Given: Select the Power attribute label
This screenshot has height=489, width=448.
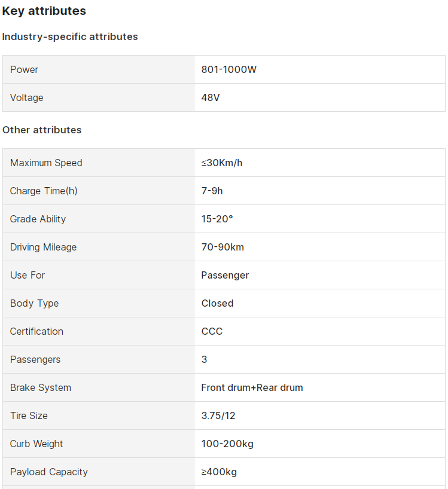Looking at the screenshot, I should pos(24,69).
